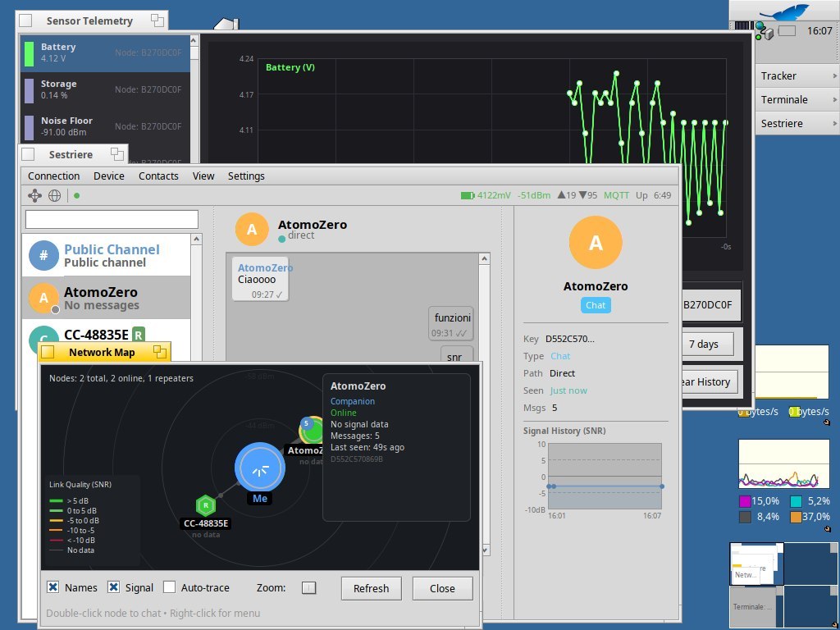Open the Contacts menu
Screen dimensions: 840x630
point(158,176)
